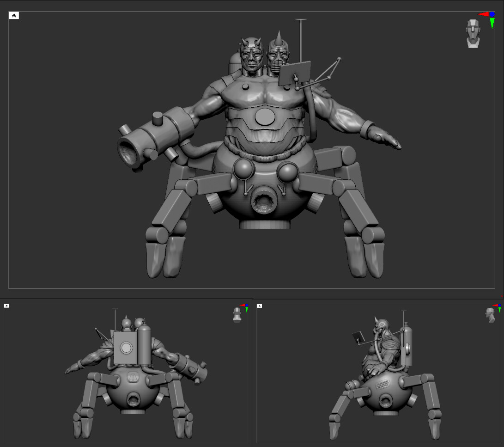Click the monitor screen on the front-view model
The height and width of the screenshot is (447, 504).
(x=293, y=73)
